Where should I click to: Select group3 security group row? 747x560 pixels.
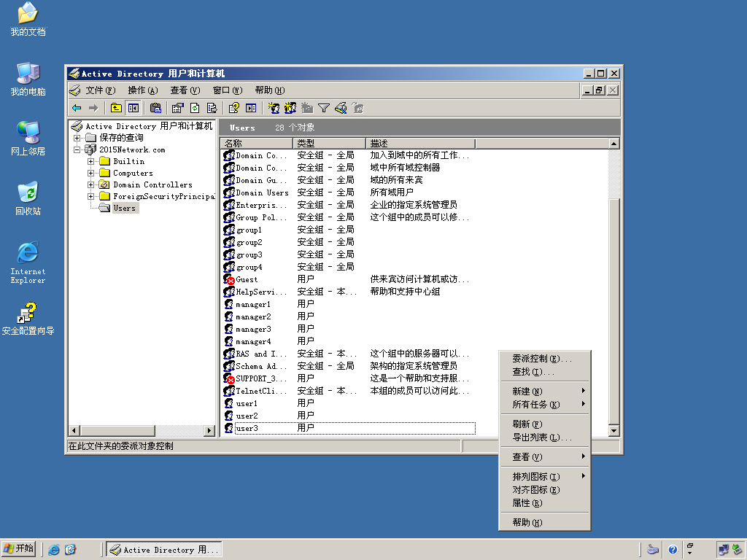349,254
